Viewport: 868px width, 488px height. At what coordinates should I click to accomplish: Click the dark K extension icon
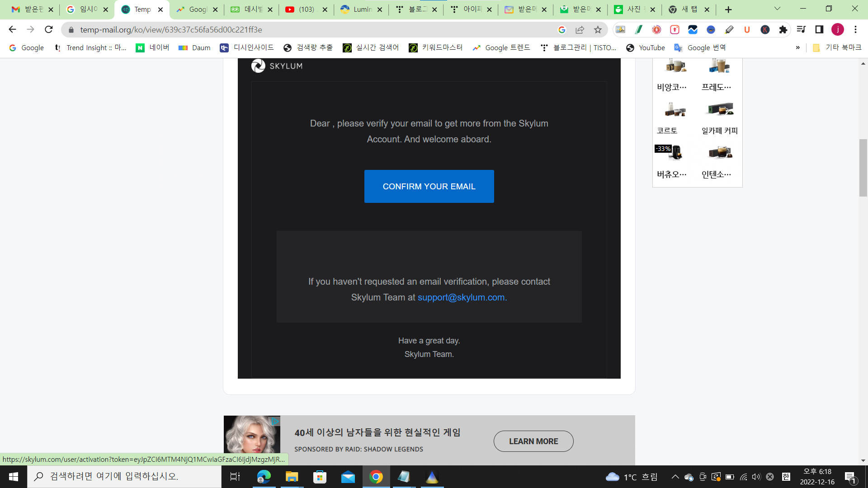pyautogui.click(x=765, y=29)
